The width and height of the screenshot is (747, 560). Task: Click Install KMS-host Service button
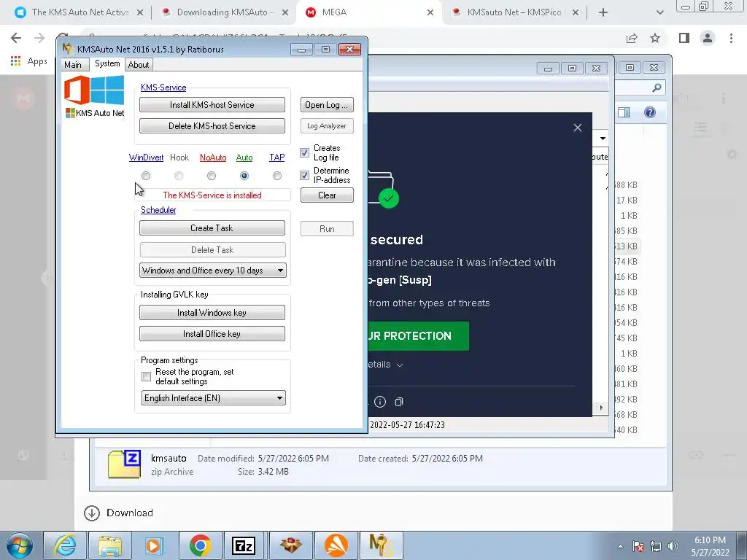pos(212,105)
